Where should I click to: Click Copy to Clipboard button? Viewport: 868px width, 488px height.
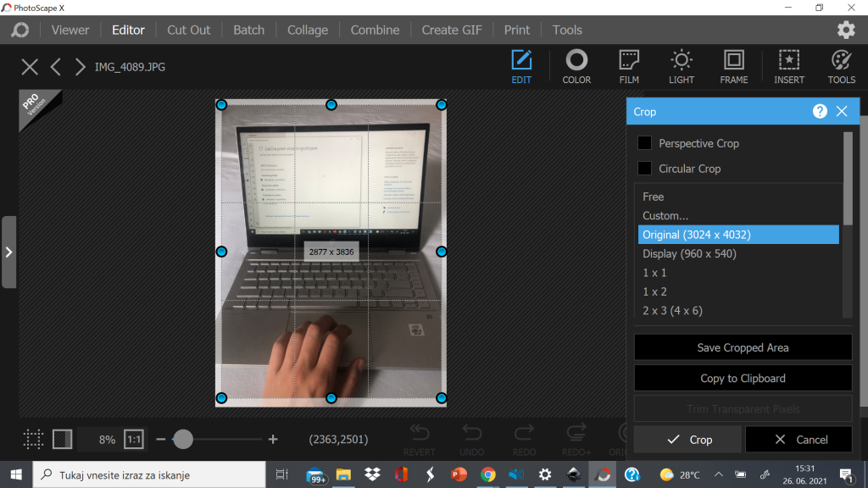pyautogui.click(x=743, y=379)
